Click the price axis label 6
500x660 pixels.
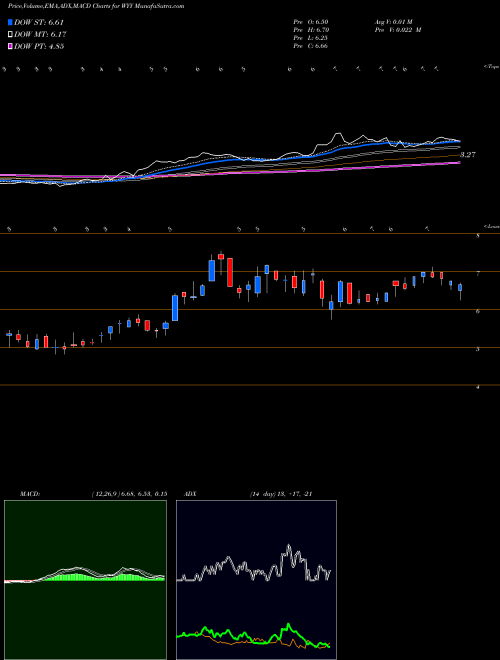[478, 311]
